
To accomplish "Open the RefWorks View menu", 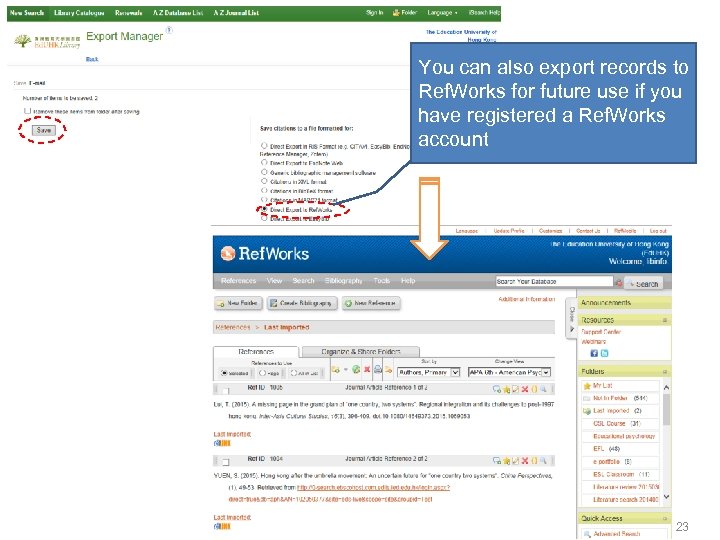I will (274, 281).
